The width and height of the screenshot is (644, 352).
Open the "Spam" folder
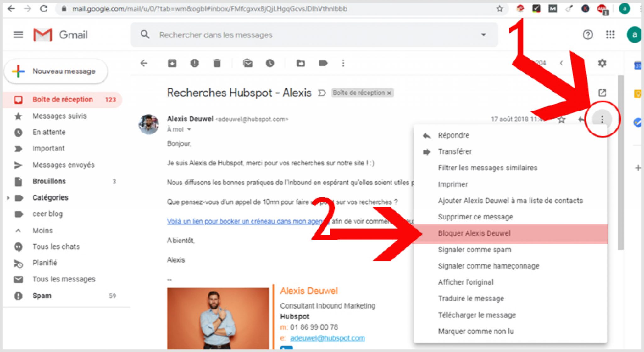coord(62,296)
